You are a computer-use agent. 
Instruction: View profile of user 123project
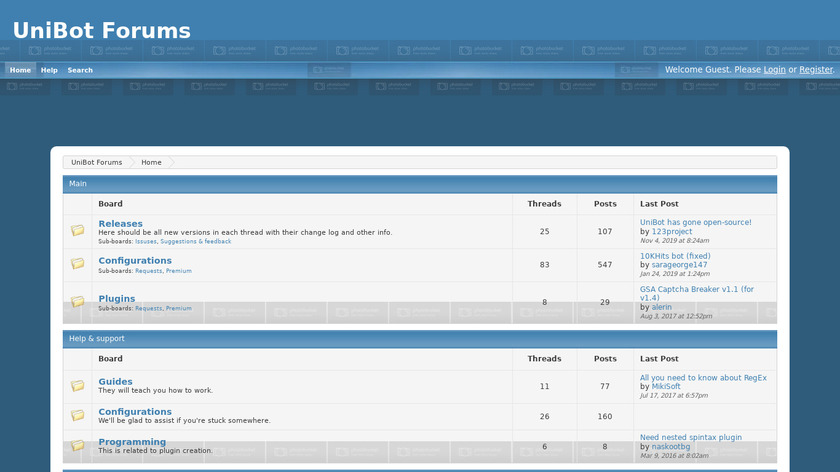pos(672,231)
